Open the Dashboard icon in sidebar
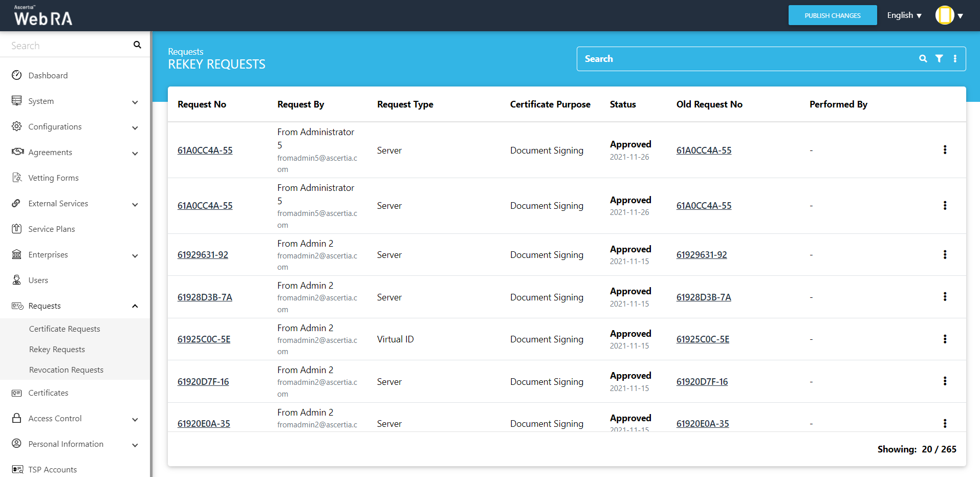The image size is (980, 477). 17,75
